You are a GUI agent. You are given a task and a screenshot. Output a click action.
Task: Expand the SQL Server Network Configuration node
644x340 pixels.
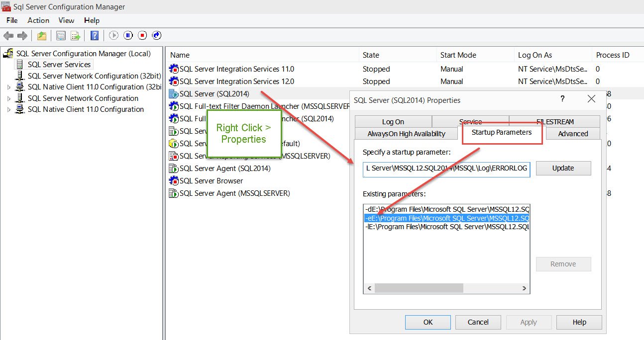[8, 98]
